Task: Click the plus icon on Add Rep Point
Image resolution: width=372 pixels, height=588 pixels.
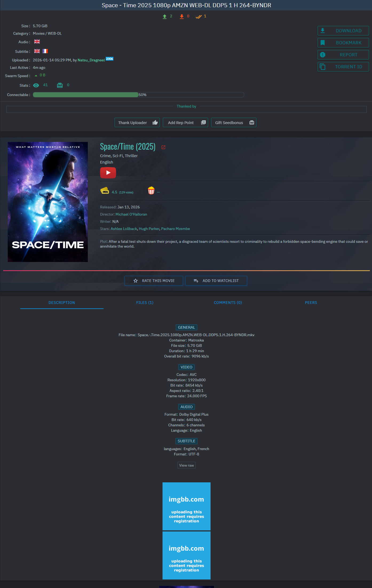Action: pos(203,122)
